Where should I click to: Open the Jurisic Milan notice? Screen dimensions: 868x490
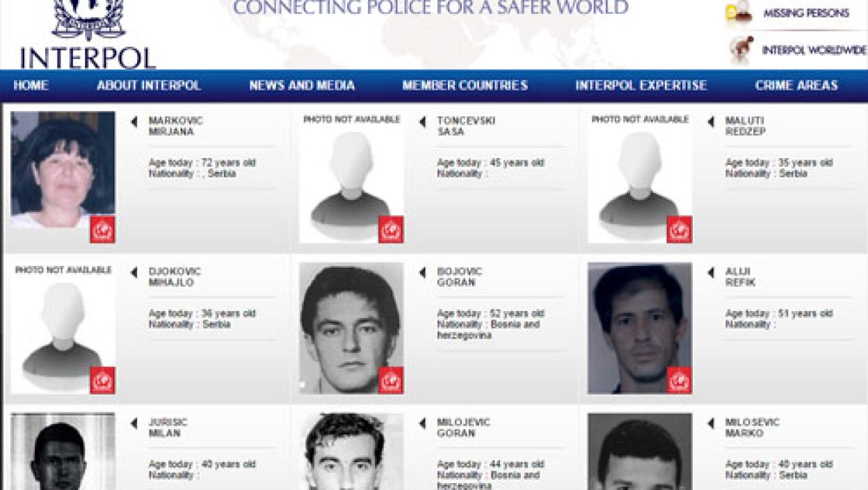(168, 428)
